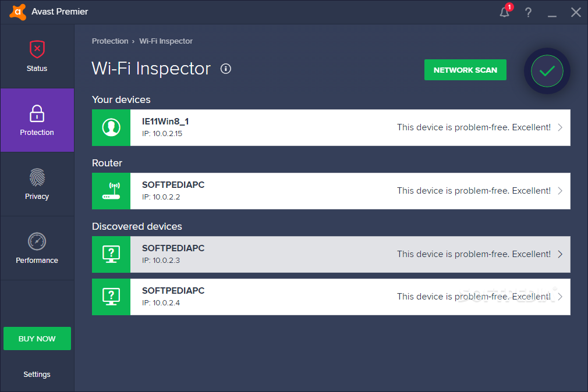Select SOFTPEDIAPC router name text
Screen dimensions: 588x392
173,185
